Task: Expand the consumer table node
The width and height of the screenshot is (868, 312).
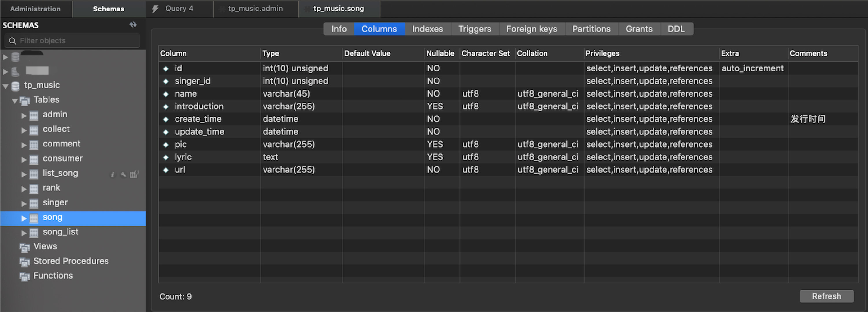Action: (24, 160)
